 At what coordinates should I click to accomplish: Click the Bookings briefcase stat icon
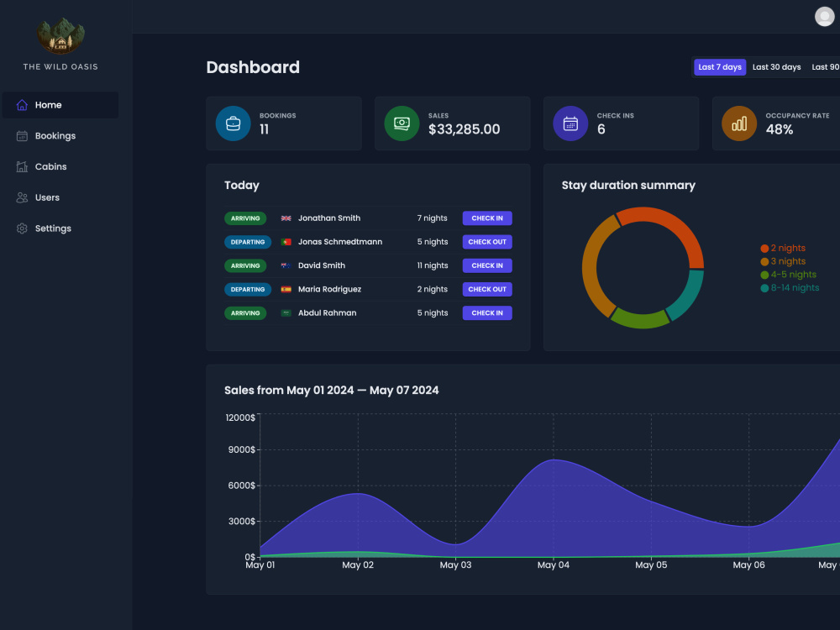(233, 123)
